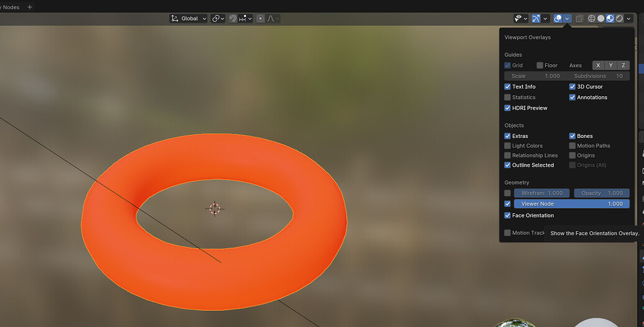This screenshot has height=327, width=644.
Task: Adjust the Viewer Node opacity slider
Action: (572, 203)
